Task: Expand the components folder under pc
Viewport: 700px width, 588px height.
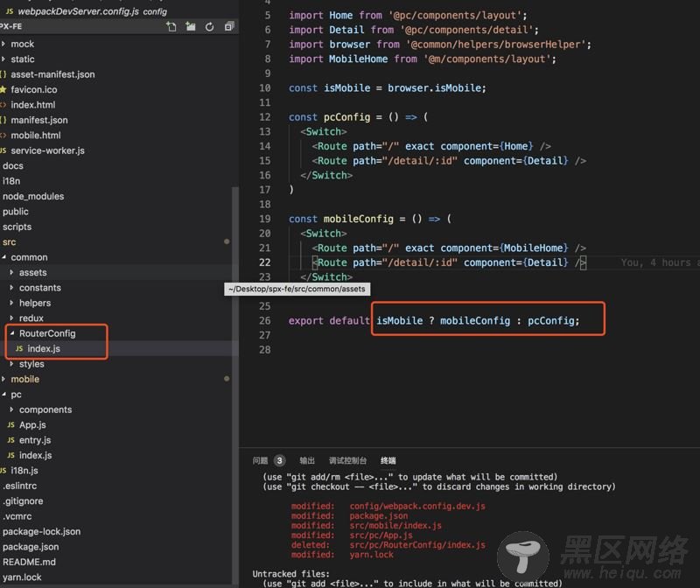Action: tap(45, 409)
